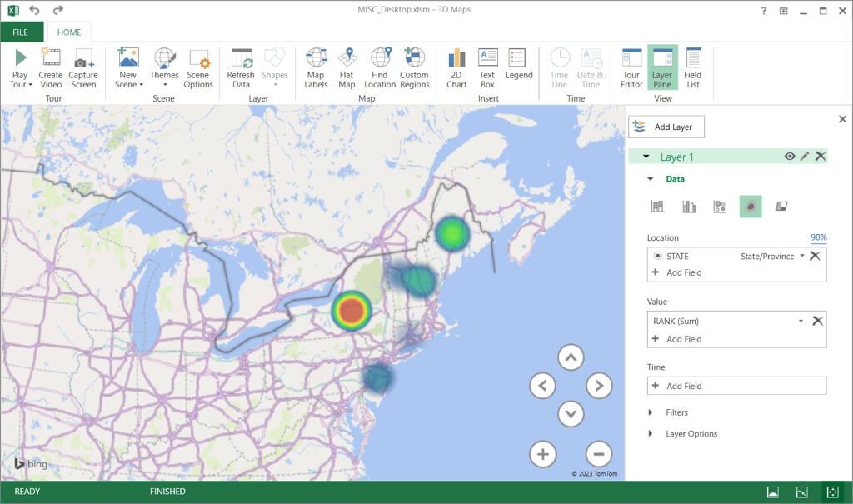This screenshot has height=504, width=853.
Task: Select the STATE location radio button
Action: pyautogui.click(x=658, y=257)
